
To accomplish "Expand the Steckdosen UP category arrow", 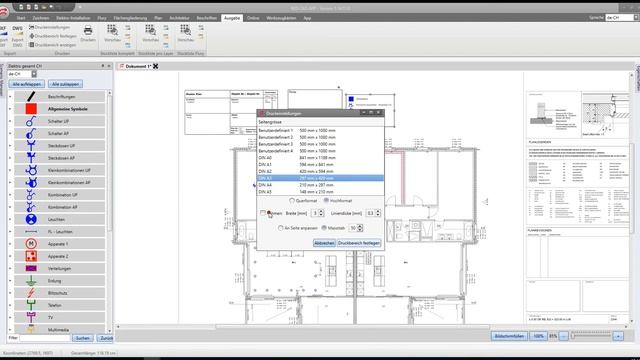I will point(10,146).
